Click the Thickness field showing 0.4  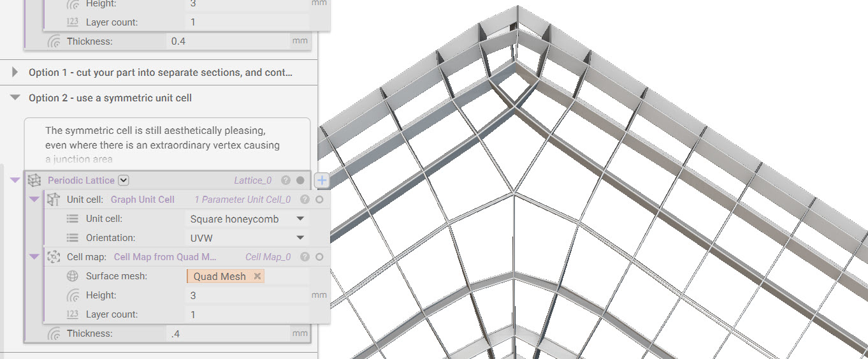228,41
